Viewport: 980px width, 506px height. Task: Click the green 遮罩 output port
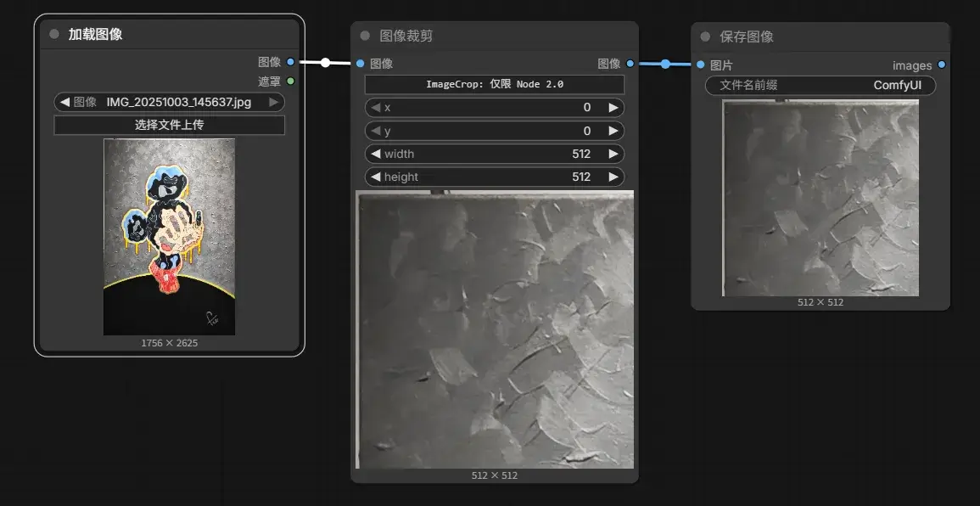click(291, 81)
